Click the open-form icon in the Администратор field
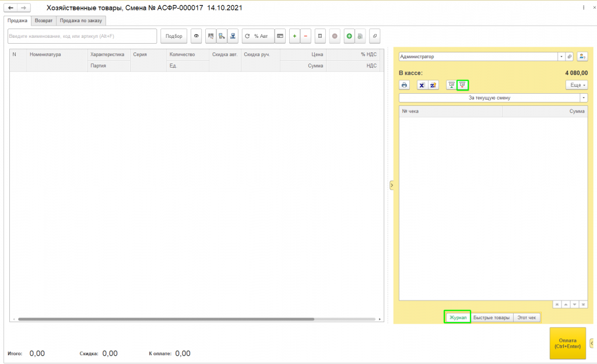Screen dimensions: 597x364 [x=569, y=56]
